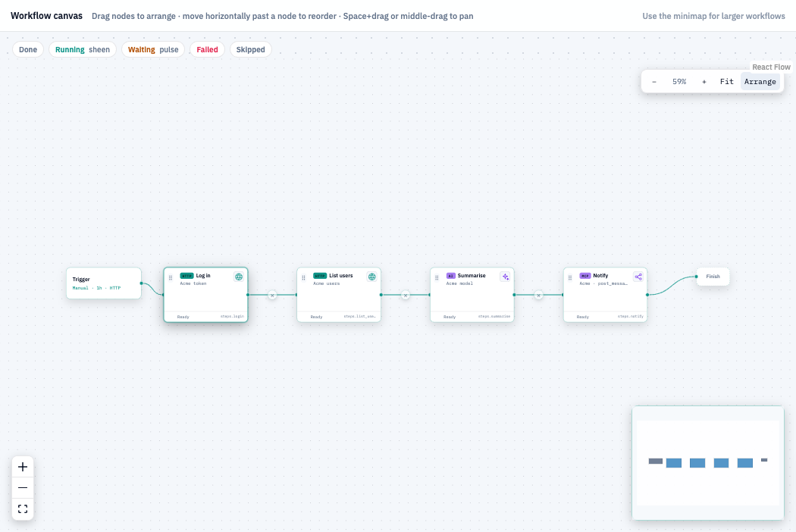Click the HTTP badge on List users node

tap(320, 276)
